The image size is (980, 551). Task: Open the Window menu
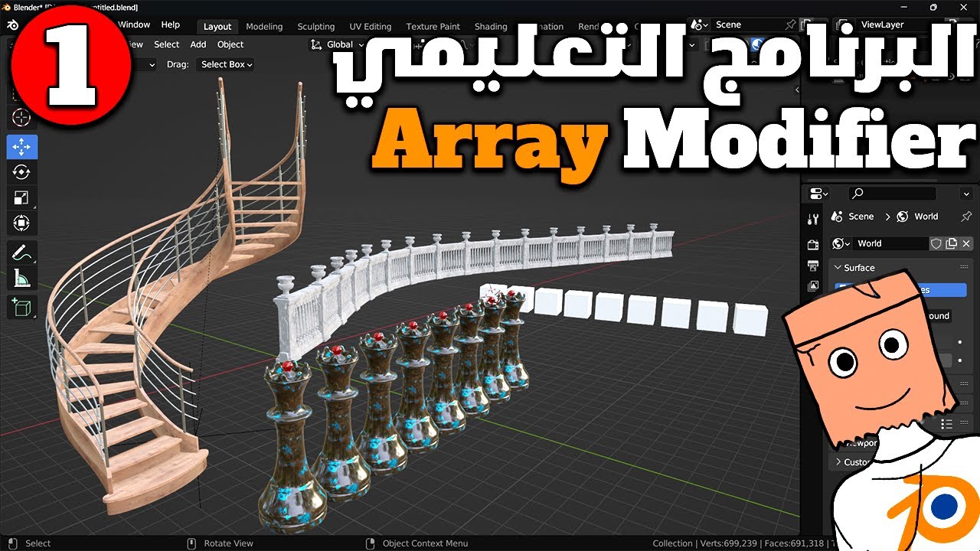coord(134,25)
